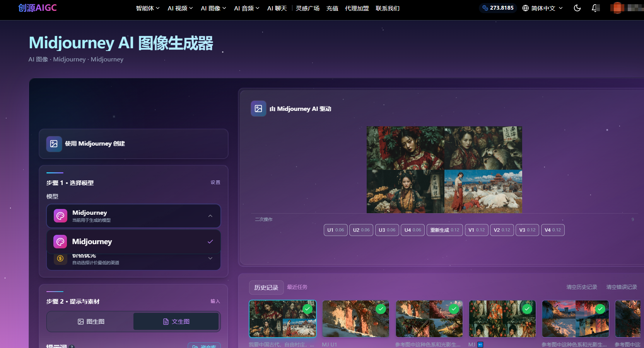Open notifications via the bell icon

tap(594, 8)
